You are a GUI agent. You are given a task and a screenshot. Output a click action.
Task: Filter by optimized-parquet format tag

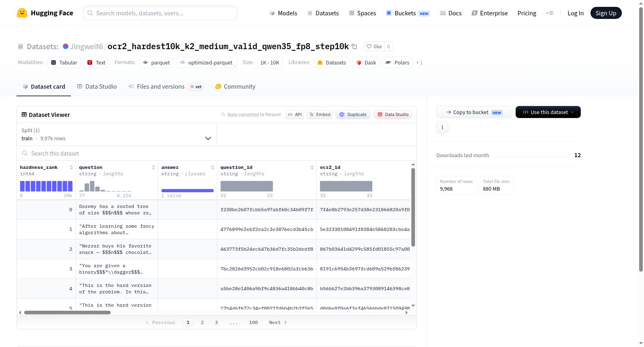pos(206,62)
